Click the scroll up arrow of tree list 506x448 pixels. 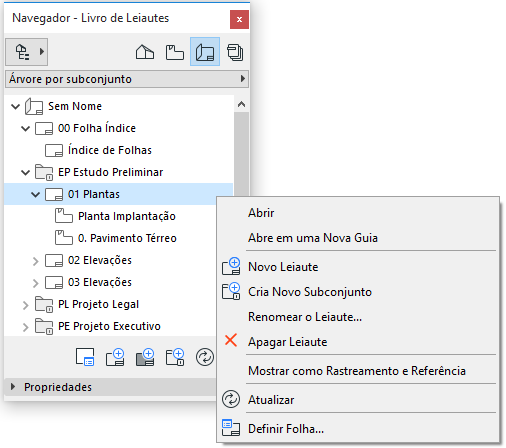coord(241,104)
